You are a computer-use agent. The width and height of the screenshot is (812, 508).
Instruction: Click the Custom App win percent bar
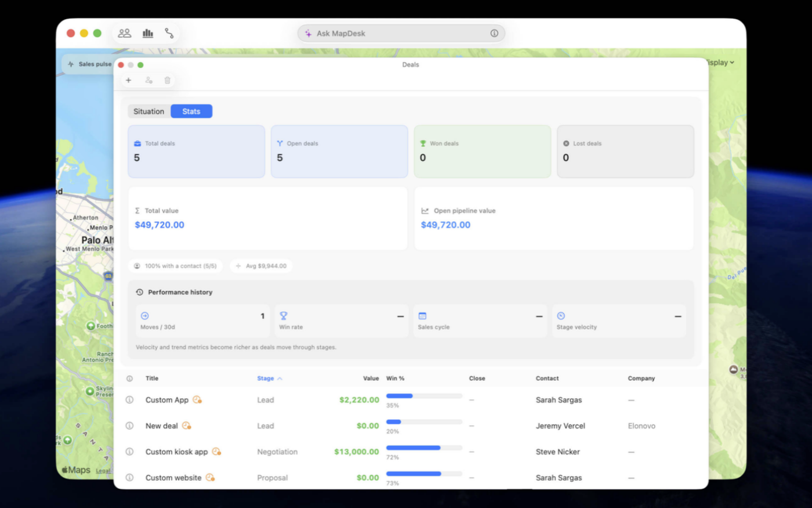[x=425, y=396]
